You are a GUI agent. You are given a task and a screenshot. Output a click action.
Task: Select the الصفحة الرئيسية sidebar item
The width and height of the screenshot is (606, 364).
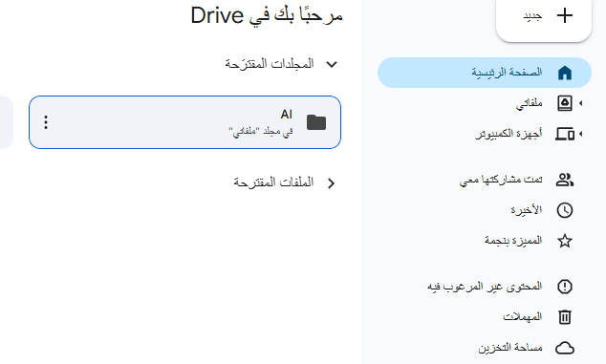485,73
